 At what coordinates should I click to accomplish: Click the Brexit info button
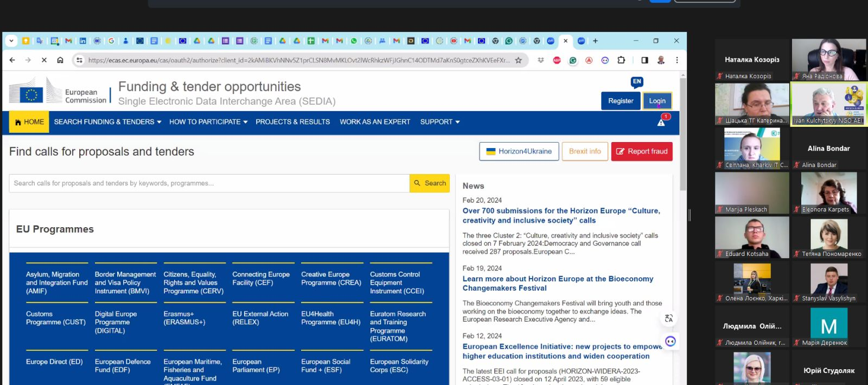click(x=585, y=151)
